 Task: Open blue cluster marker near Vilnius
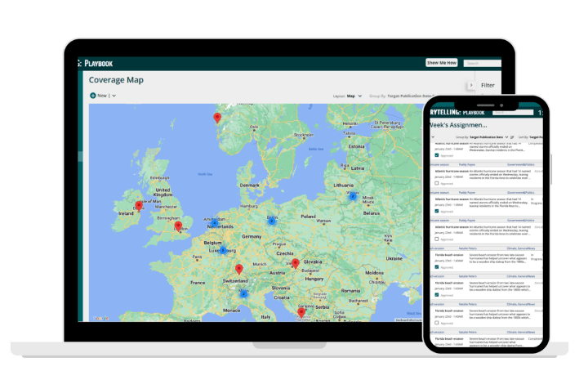pos(353,196)
